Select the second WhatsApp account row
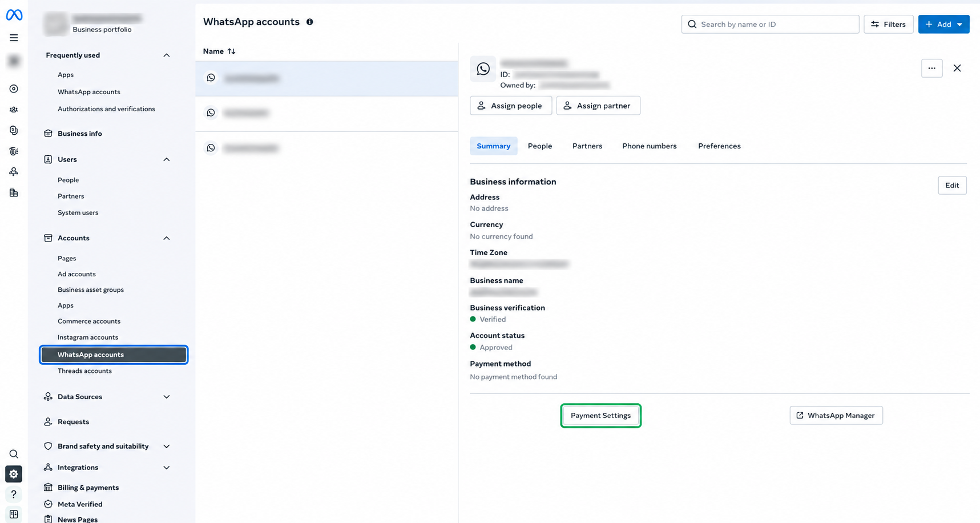The width and height of the screenshot is (980, 523). click(x=326, y=114)
